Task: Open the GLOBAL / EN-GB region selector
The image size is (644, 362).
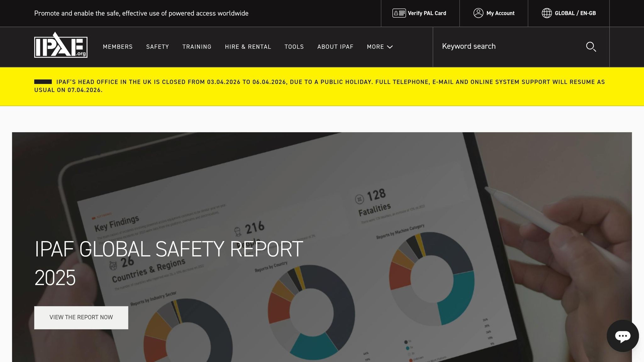Action: (x=575, y=13)
